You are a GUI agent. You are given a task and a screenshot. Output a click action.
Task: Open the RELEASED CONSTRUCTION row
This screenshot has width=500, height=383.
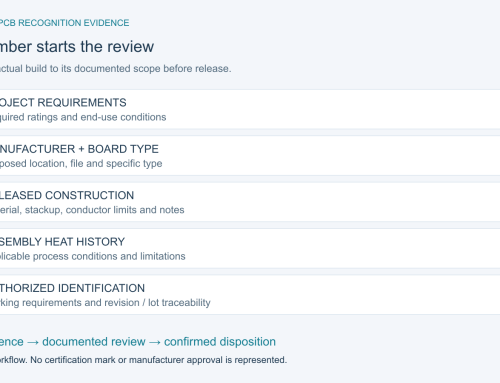click(x=250, y=202)
